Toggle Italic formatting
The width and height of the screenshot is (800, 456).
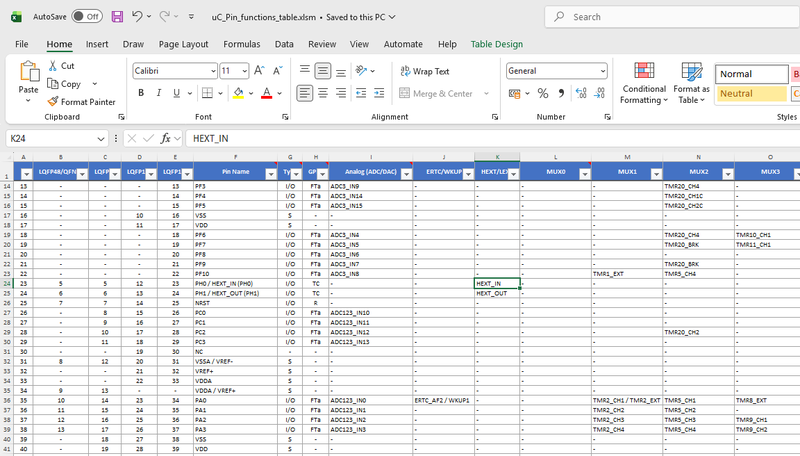coord(159,93)
